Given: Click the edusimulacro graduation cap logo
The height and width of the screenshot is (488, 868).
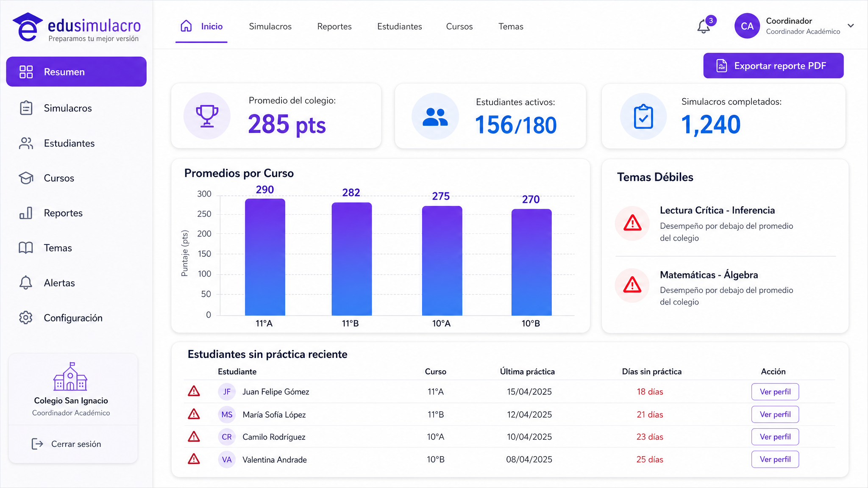Looking at the screenshot, I should 28,27.
